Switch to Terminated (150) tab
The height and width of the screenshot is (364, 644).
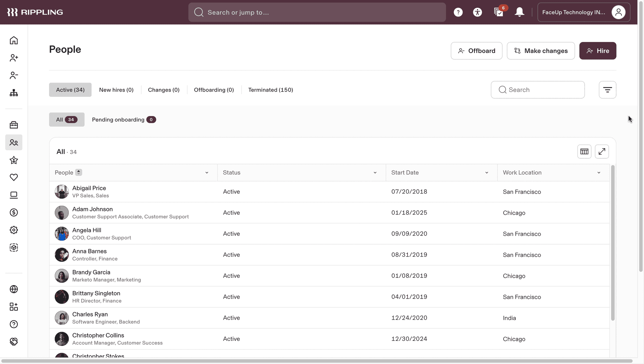click(x=270, y=90)
